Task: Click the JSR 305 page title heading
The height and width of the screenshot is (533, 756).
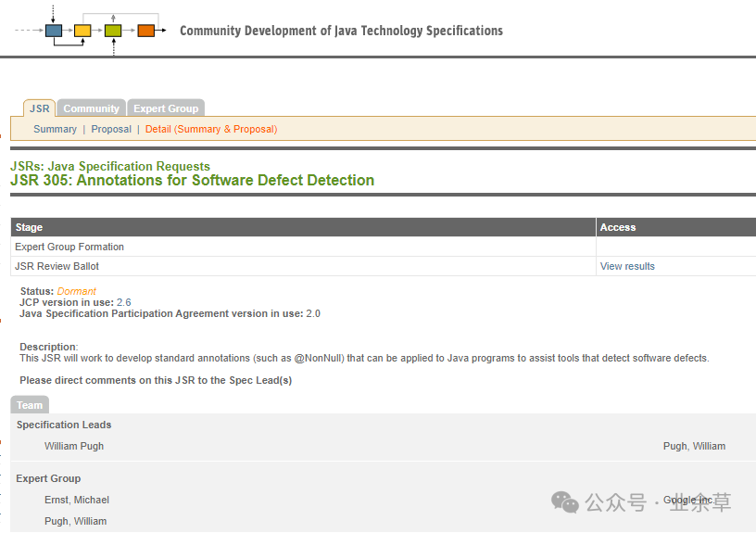Action: [192, 180]
